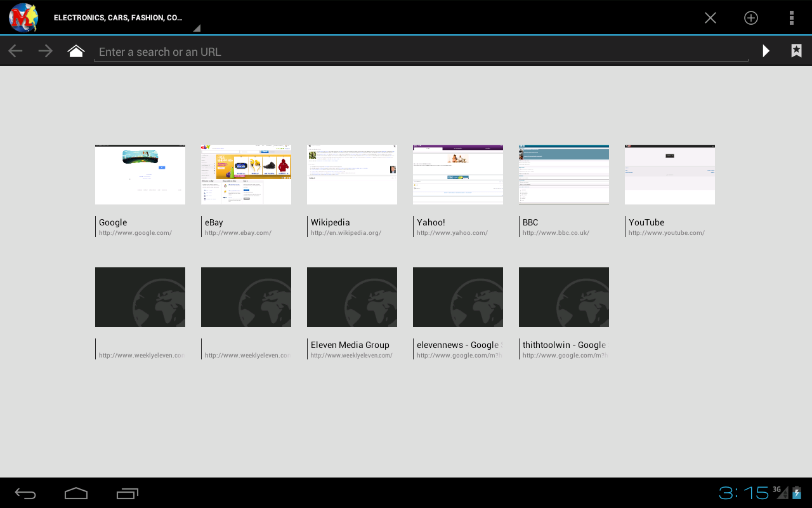Screen dimensions: 812x508
Task: Open the thithtoolwin Google search globe thumbnail
Action: [564, 297]
